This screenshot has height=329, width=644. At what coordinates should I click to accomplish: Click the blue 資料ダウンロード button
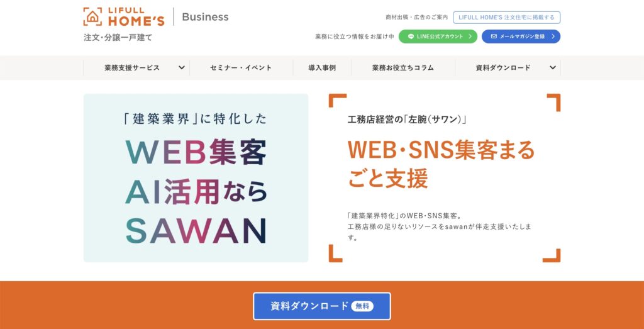(322, 306)
